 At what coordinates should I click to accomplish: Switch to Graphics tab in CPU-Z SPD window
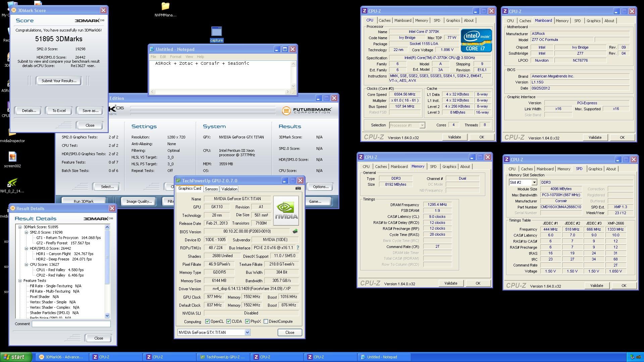coord(595,169)
